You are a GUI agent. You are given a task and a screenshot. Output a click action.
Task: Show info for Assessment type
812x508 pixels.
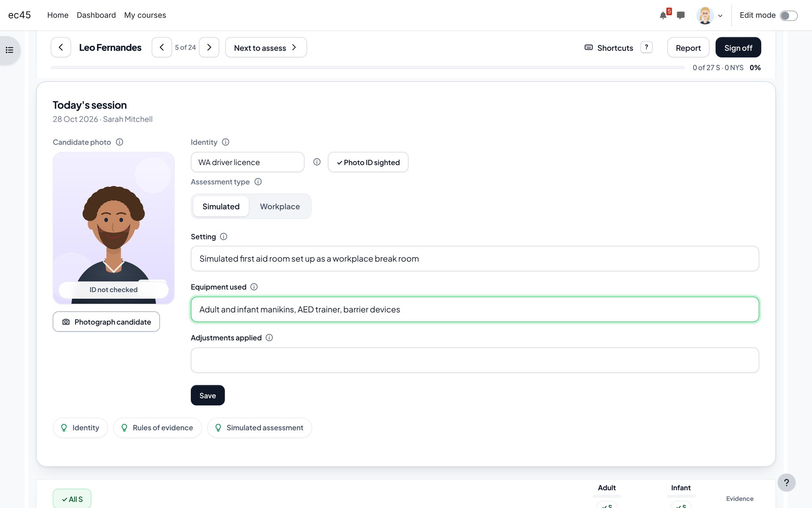(258, 182)
